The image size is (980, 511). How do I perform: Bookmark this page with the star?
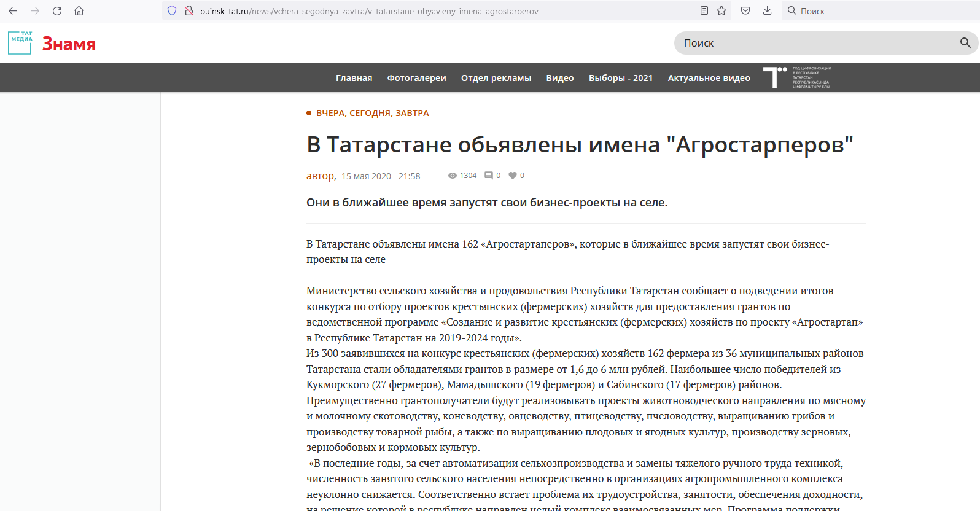721,10
